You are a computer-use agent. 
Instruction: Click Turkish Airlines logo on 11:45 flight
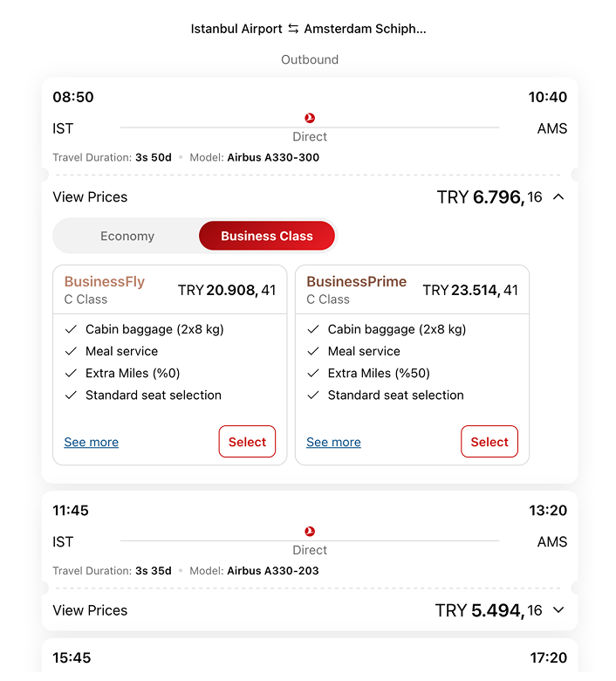(x=310, y=531)
